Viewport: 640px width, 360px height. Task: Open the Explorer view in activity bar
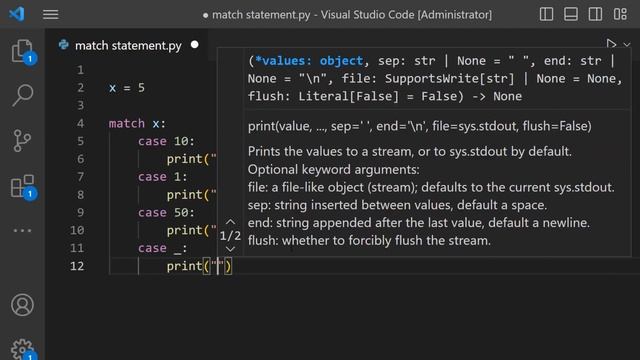click(x=22, y=51)
